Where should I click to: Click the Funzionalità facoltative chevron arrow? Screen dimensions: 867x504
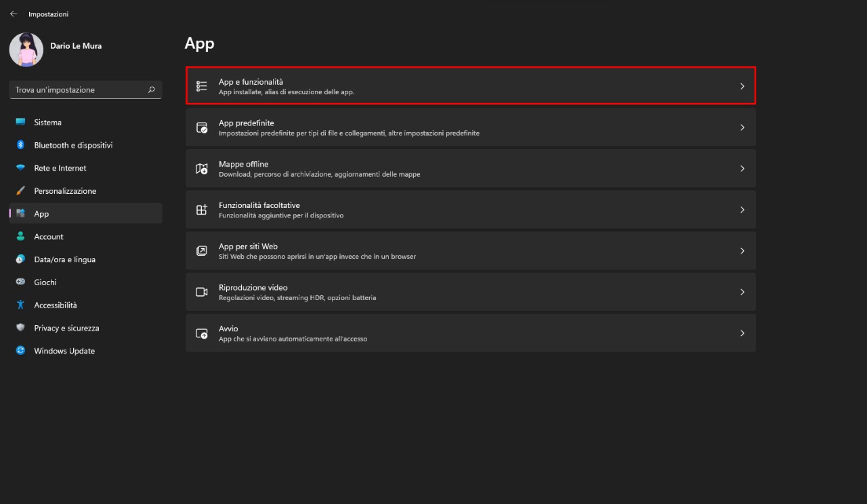(x=742, y=210)
